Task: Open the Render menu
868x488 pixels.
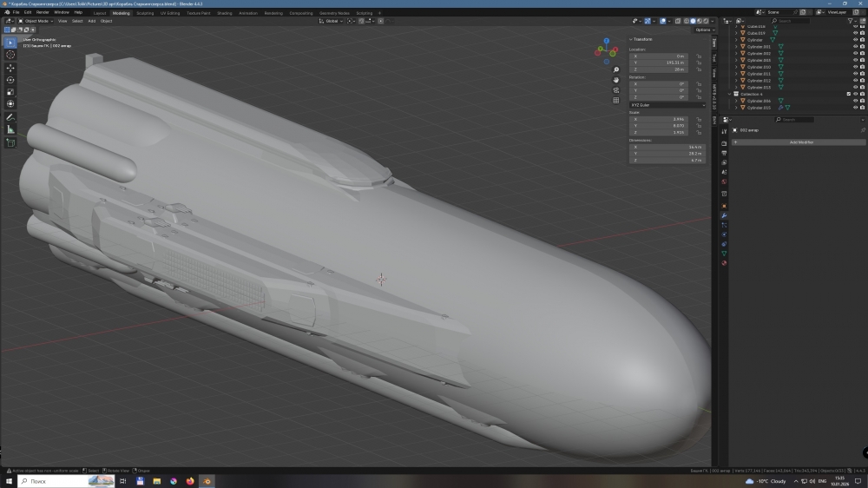Action: click(x=43, y=13)
